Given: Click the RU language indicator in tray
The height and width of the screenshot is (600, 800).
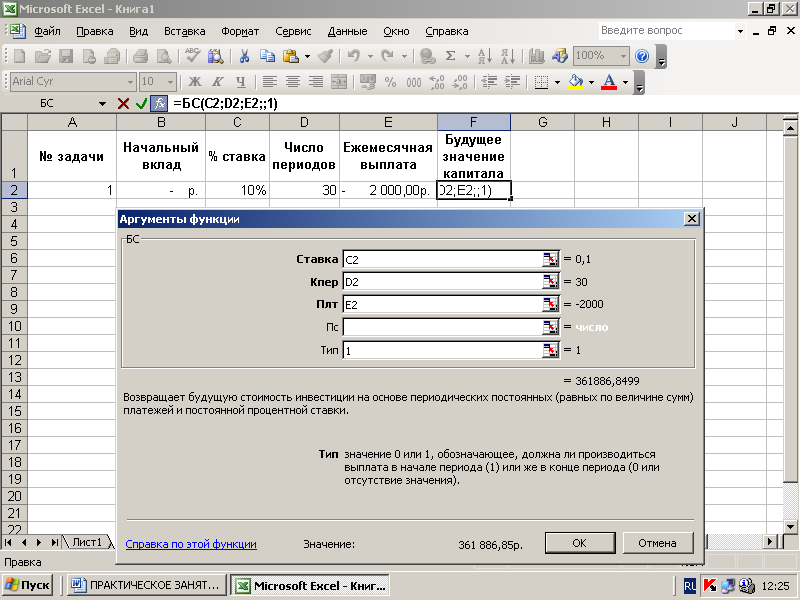Looking at the screenshot, I should coord(689,585).
